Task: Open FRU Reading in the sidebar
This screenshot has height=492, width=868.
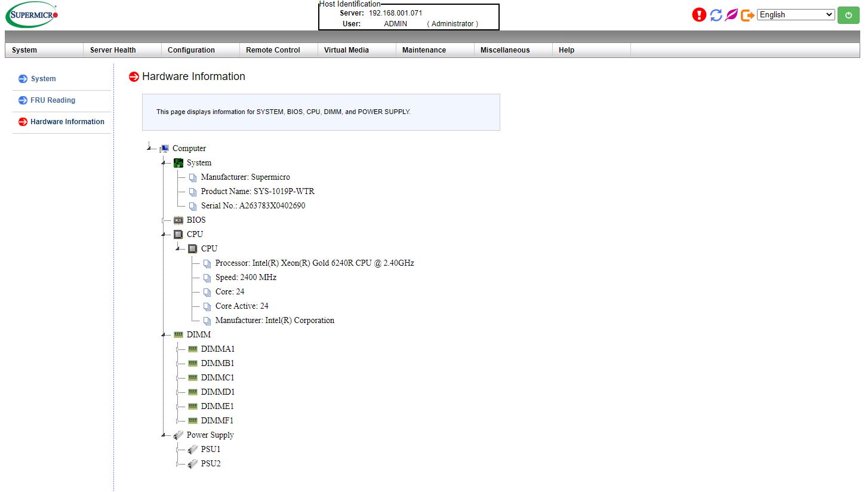Action: tap(53, 100)
